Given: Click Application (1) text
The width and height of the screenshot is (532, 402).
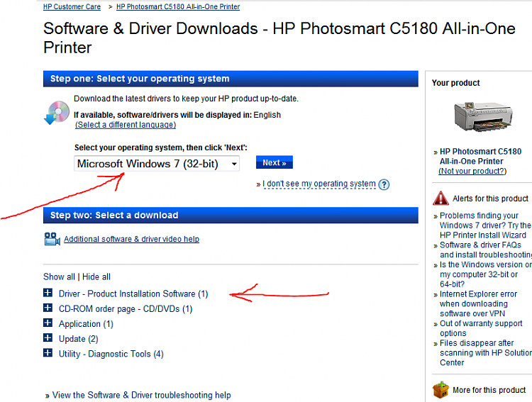Looking at the screenshot, I should [86, 324].
